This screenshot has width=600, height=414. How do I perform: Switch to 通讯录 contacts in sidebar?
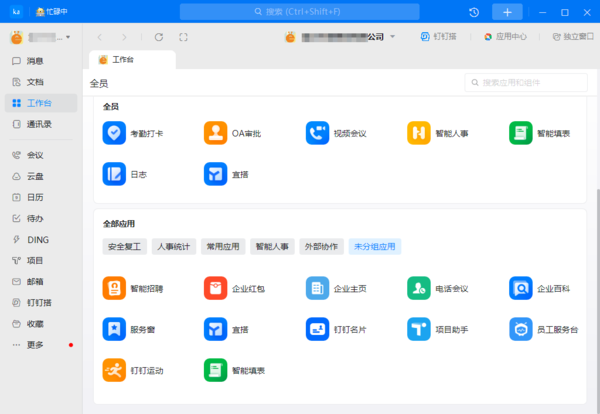pos(39,124)
